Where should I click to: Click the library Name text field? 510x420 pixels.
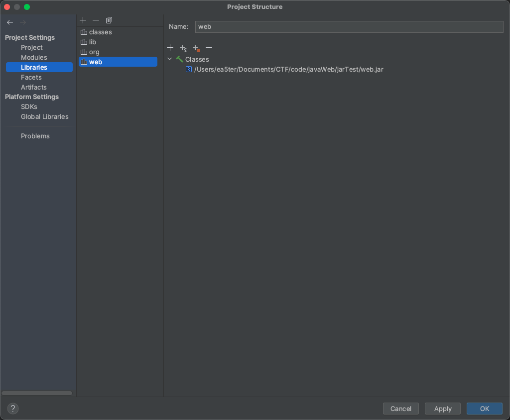pos(349,27)
